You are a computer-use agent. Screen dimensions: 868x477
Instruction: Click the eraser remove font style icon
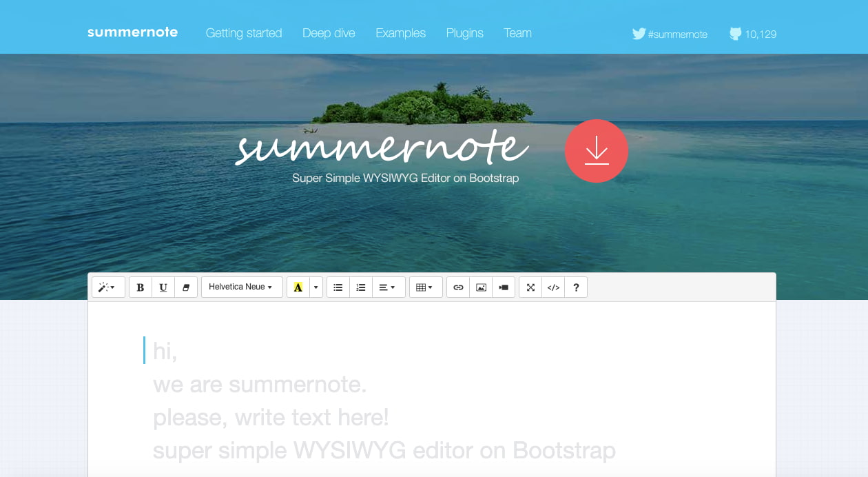point(186,287)
